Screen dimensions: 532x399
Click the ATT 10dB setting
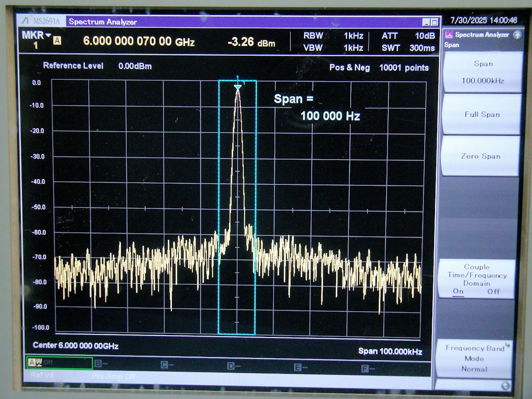coord(408,36)
